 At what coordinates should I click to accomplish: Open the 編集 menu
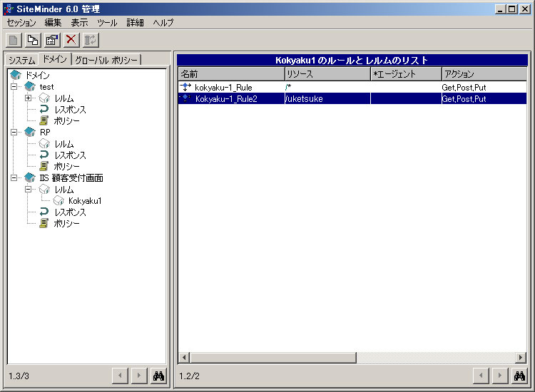[x=53, y=23]
